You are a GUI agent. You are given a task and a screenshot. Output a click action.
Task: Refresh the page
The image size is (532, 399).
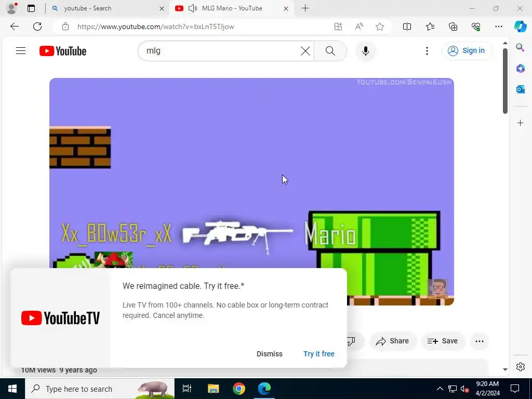pos(37,26)
